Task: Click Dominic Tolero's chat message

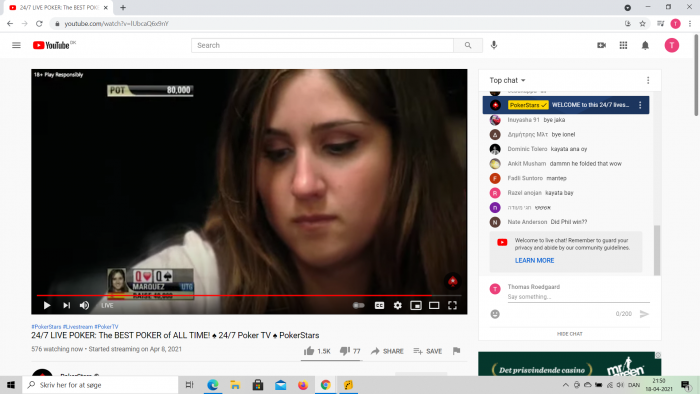Action: [566, 149]
